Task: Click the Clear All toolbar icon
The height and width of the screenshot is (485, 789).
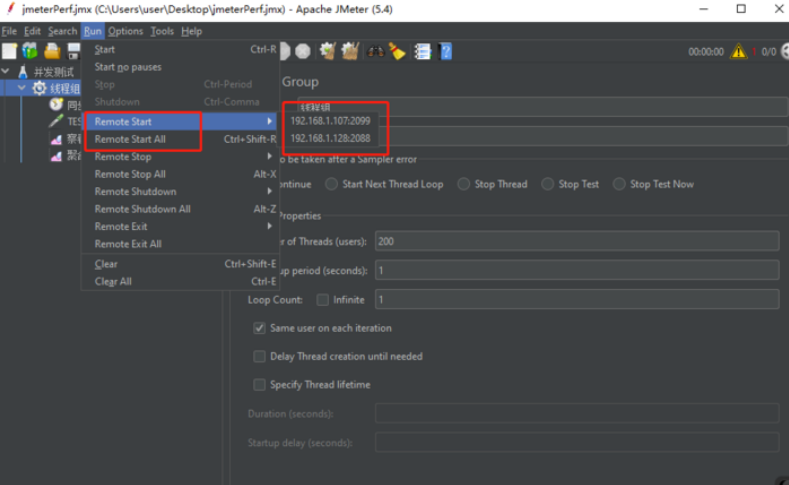Action: (350, 51)
